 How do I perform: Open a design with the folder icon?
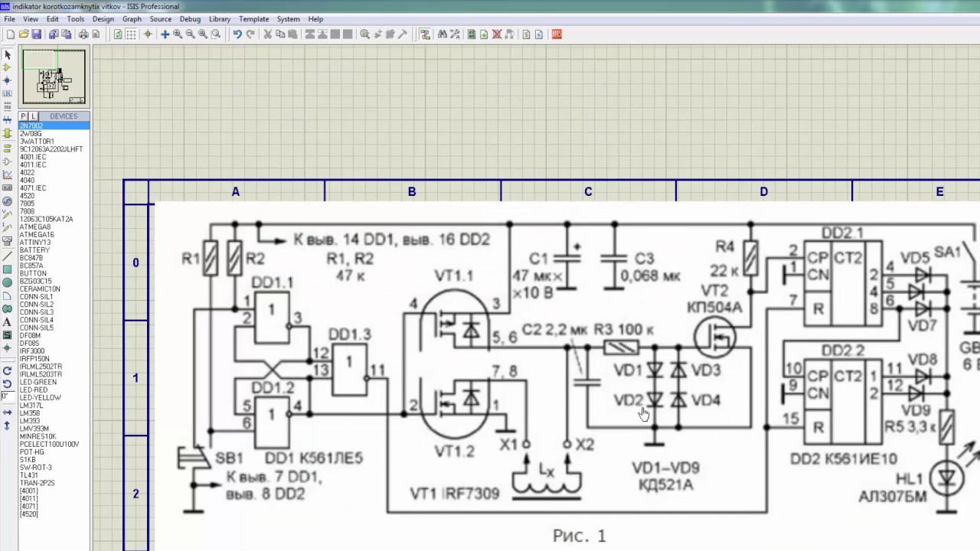[24, 34]
